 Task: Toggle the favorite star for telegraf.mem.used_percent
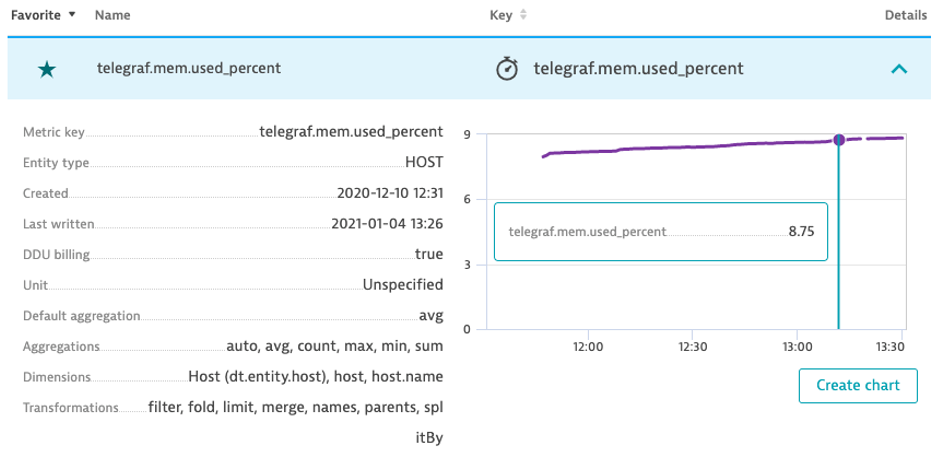tap(47, 70)
